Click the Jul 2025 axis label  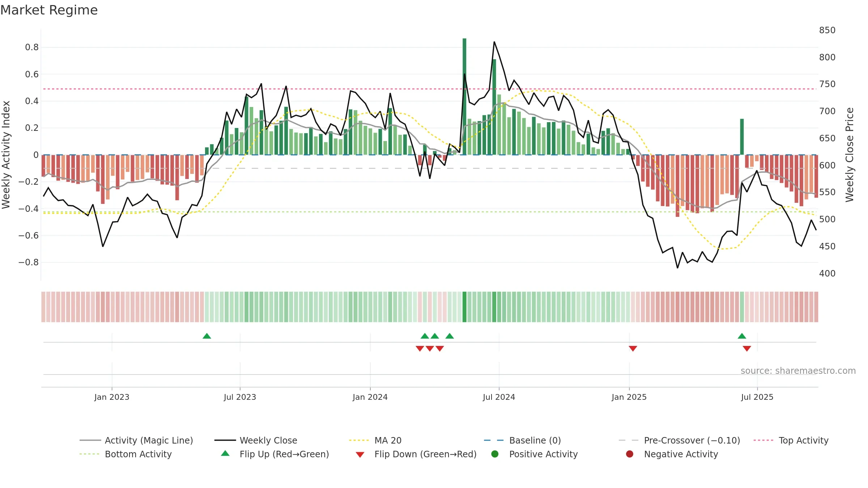pyautogui.click(x=757, y=397)
